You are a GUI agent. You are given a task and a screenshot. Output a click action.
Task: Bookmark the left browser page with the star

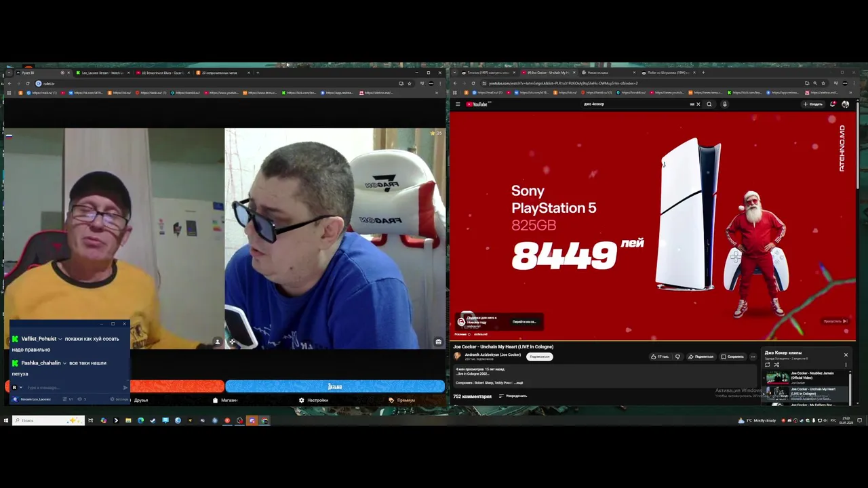point(409,83)
